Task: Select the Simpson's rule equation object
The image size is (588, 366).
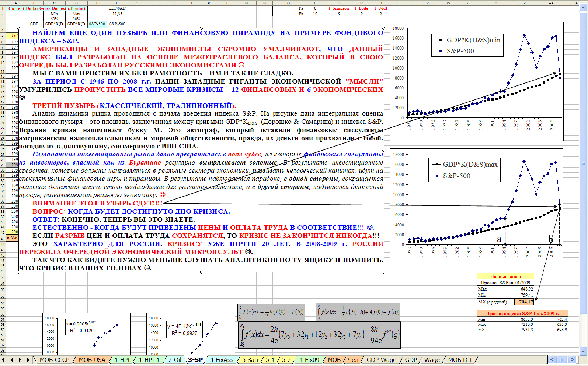Action: pyautogui.click(x=358, y=312)
